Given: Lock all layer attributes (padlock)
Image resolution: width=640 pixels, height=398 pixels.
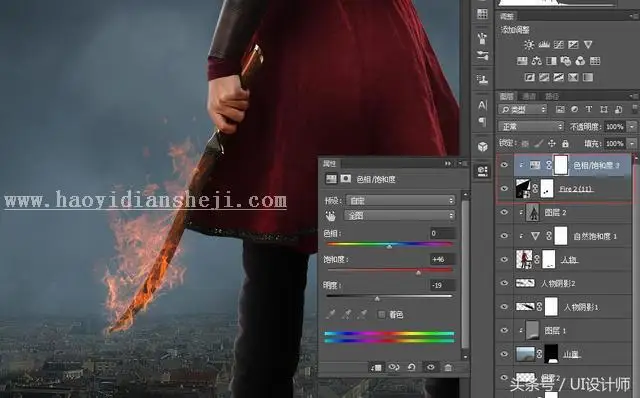Looking at the screenshot, I should click(565, 143).
